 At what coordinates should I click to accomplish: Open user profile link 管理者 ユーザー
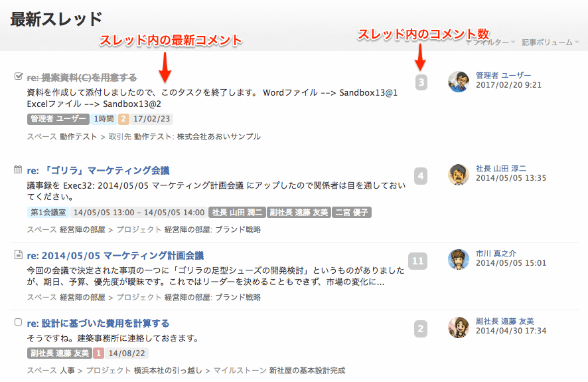point(503,76)
